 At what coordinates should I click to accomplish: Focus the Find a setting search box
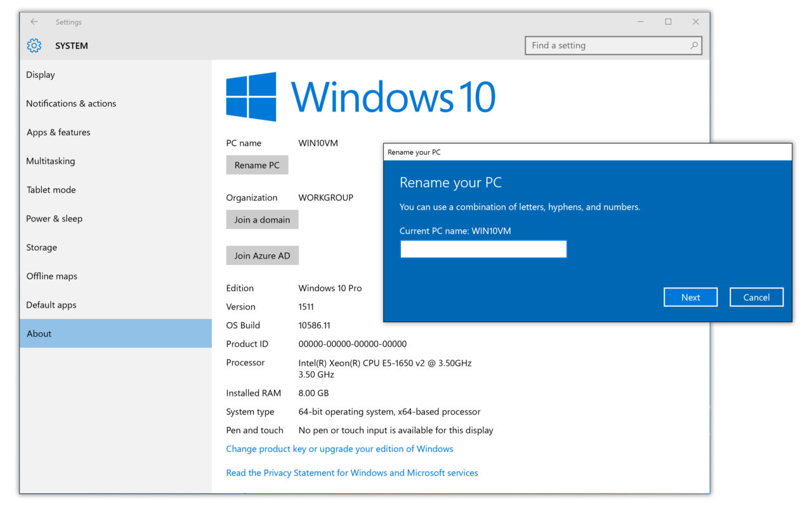click(x=613, y=46)
